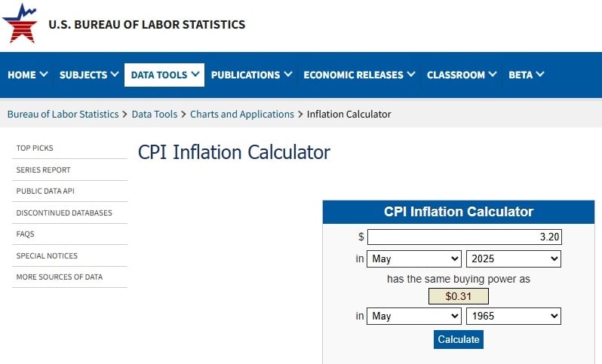Go to Bureau of Labor Statistics breadcrumb

tap(63, 115)
